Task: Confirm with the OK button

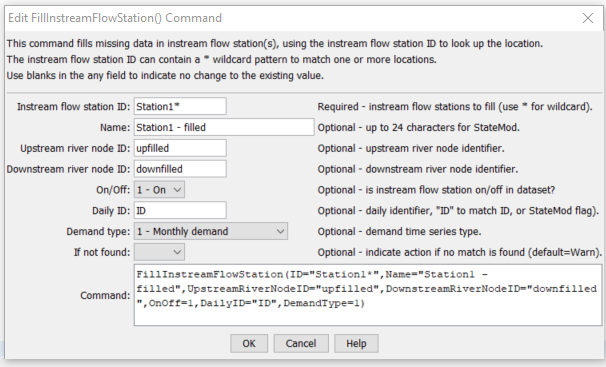Action: [x=249, y=343]
